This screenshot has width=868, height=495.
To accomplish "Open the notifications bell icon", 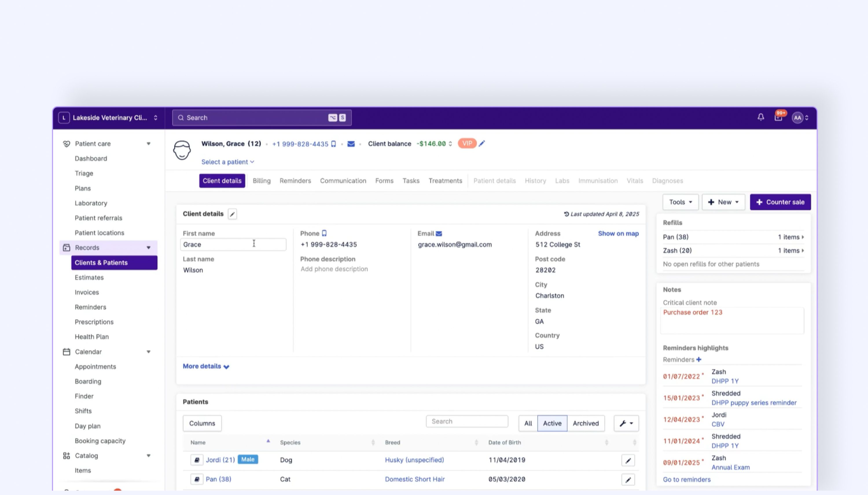I will [761, 117].
